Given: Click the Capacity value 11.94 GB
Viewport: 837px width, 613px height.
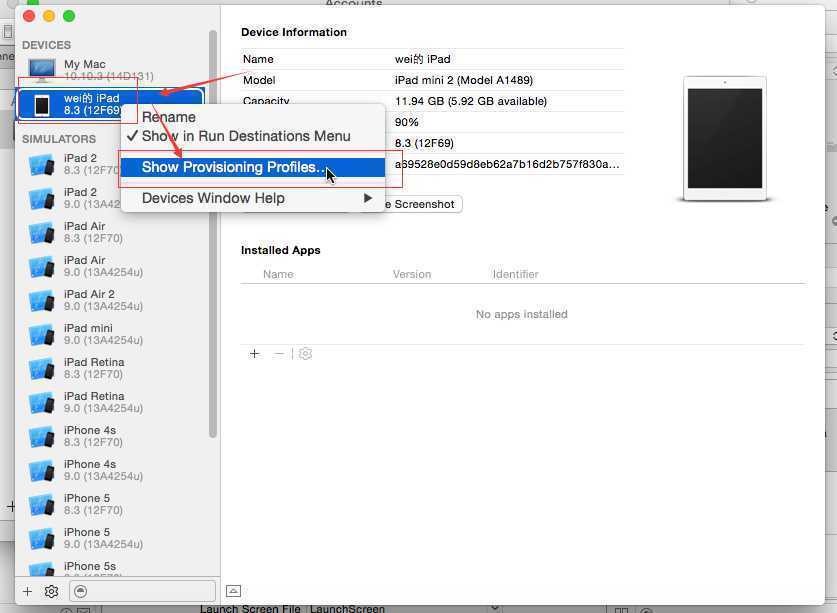Looking at the screenshot, I should click(471, 101).
